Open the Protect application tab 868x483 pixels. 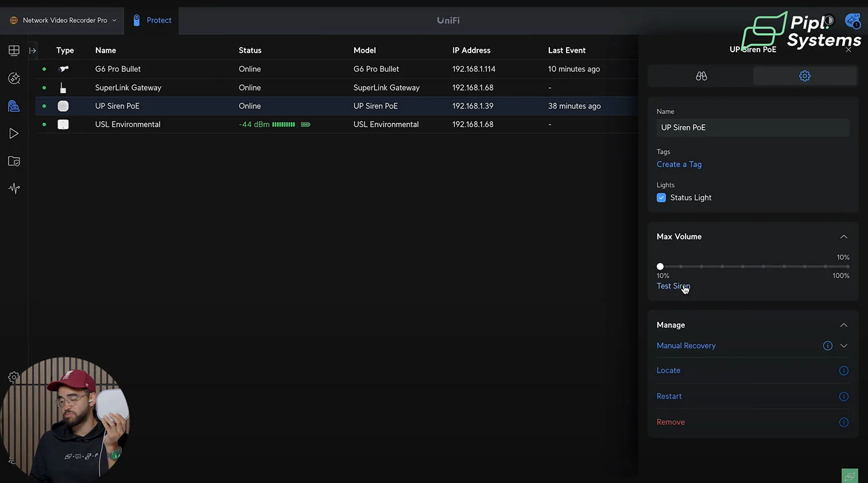(x=152, y=20)
